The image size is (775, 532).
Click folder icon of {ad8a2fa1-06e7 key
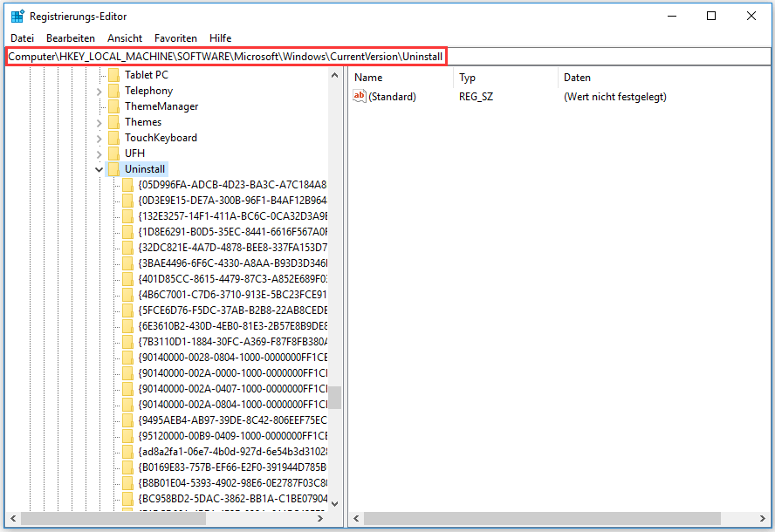(127, 452)
